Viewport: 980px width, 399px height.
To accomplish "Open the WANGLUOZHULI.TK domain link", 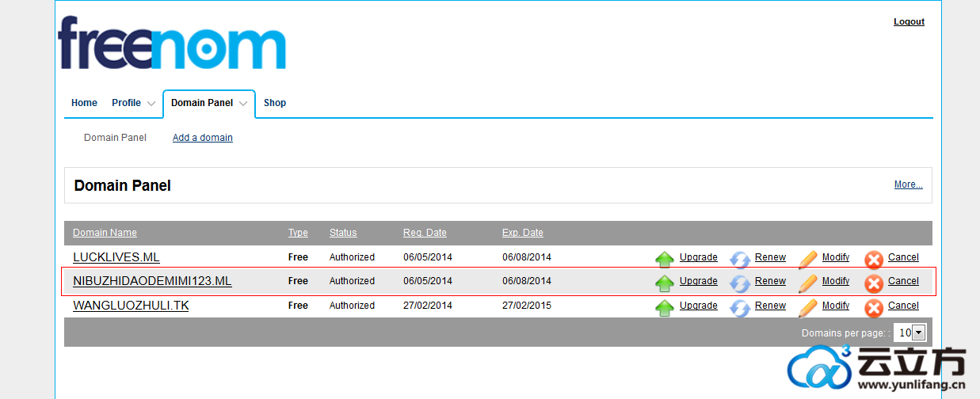I will click(x=131, y=306).
